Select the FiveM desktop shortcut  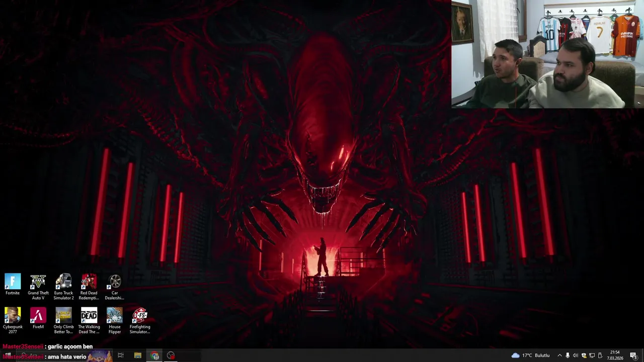38,318
